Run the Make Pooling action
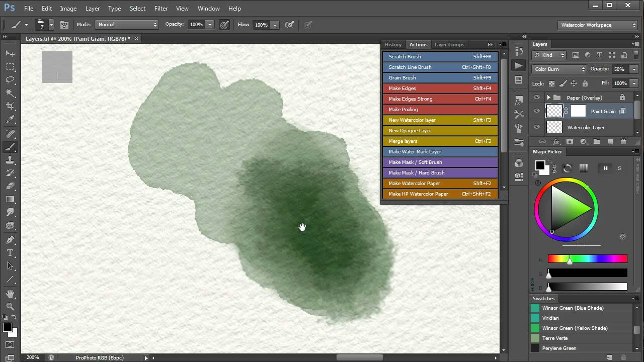The width and height of the screenshot is (644, 362). [x=440, y=109]
